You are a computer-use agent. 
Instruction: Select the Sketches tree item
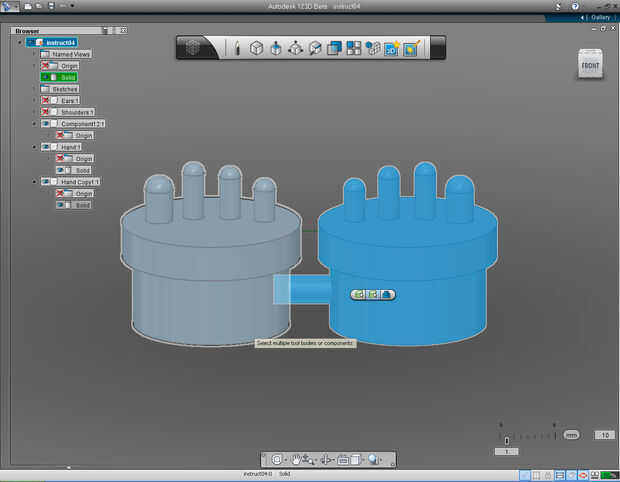pyautogui.click(x=60, y=89)
